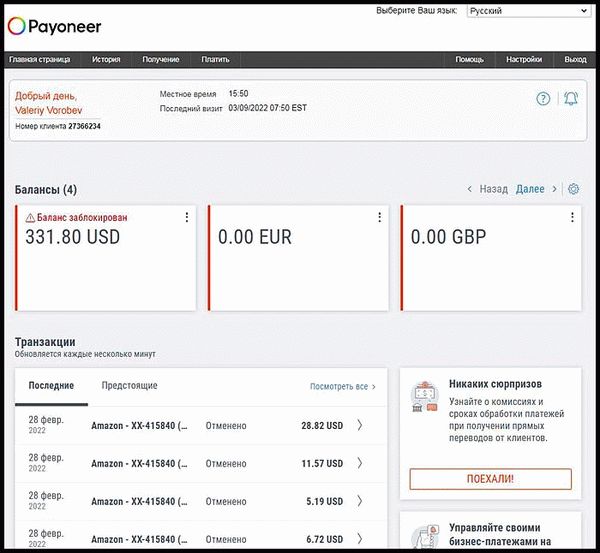Click the Посмотреть все link
Image resolution: width=600 pixels, height=553 pixels.
point(342,387)
